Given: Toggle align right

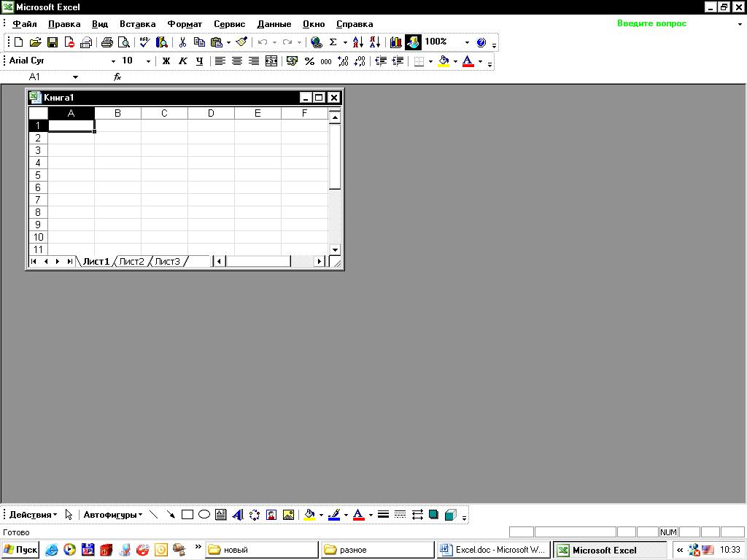Looking at the screenshot, I should pyautogui.click(x=254, y=61).
